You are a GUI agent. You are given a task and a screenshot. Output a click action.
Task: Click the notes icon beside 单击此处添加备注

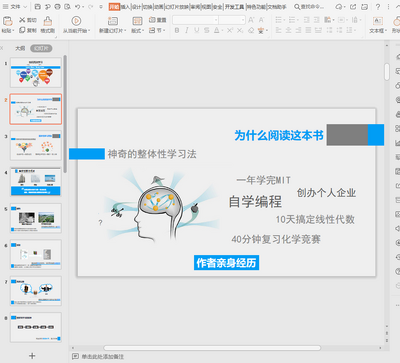click(x=76, y=356)
